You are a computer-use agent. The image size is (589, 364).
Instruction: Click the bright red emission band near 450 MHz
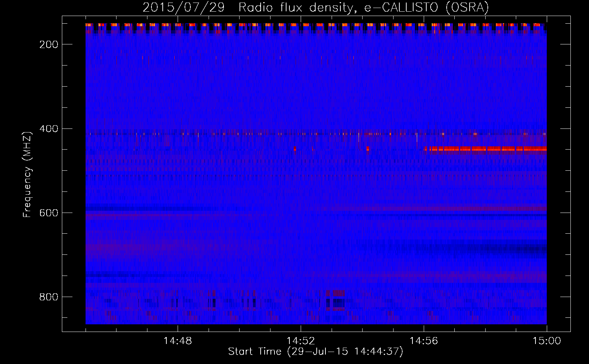[485, 149]
